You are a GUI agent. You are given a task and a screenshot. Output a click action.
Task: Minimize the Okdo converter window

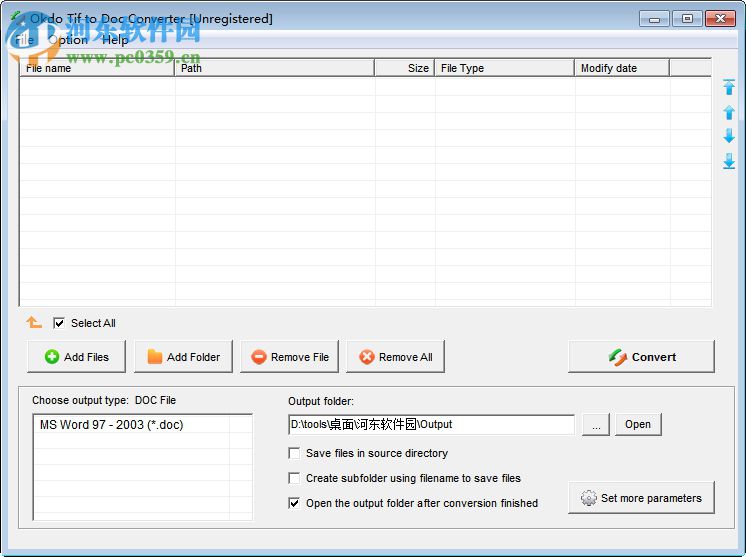(x=654, y=19)
